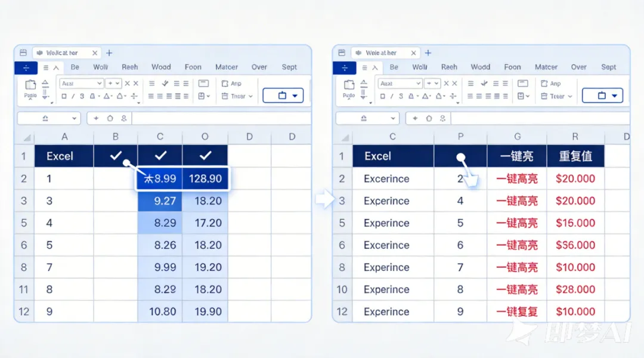The height and width of the screenshot is (358, 644).
Task: Open the font size '+' dropdown in right window
Action: [x=432, y=84]
